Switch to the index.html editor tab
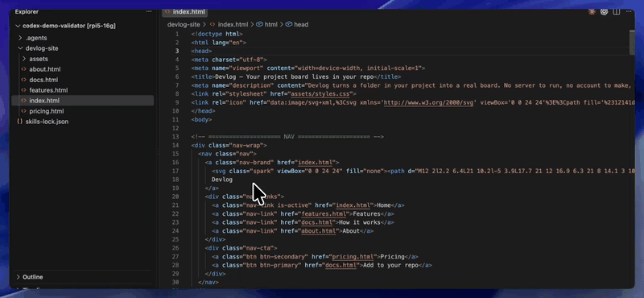The image size is (644, 298). [x=184, y=12]
